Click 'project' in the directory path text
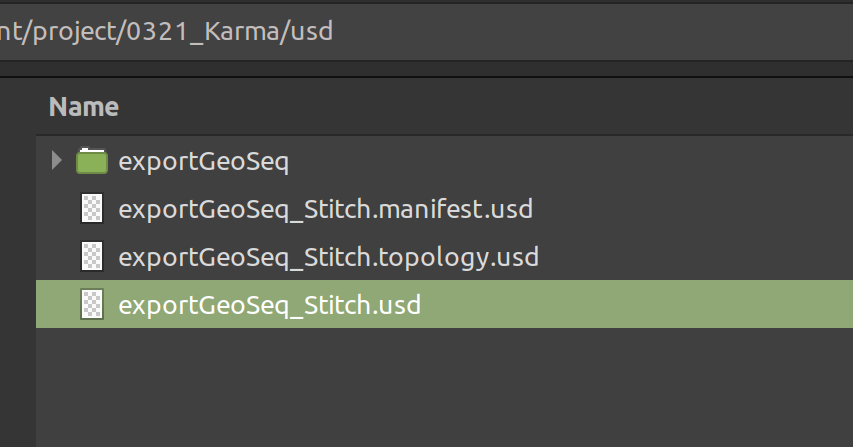Screen dimensions: 853x447 click(75, 32)
